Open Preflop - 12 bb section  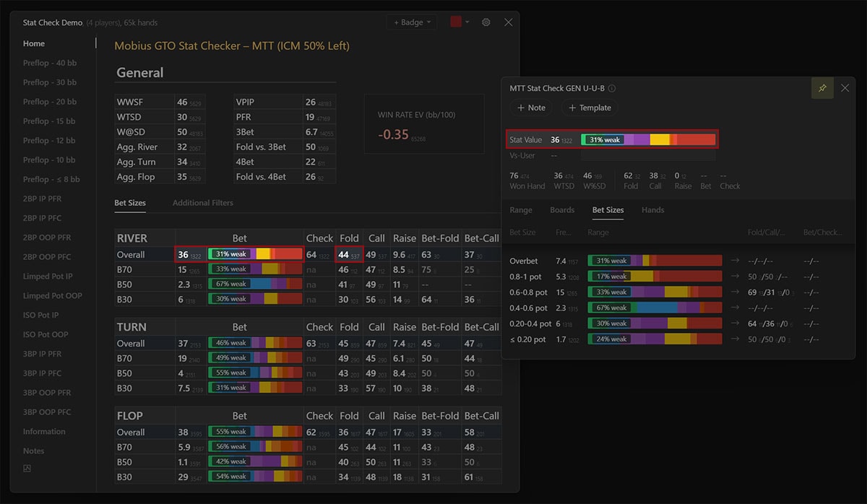tap(50, 141)
